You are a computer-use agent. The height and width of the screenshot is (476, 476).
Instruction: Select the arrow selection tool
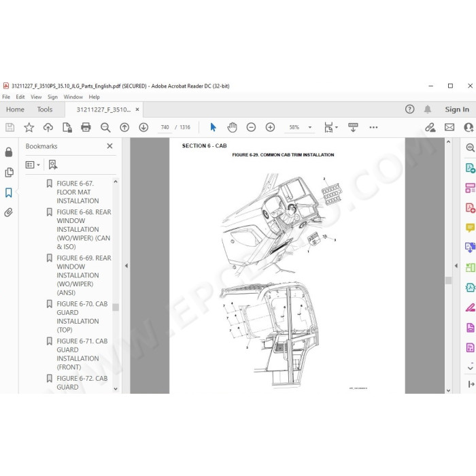pos(213,127)
